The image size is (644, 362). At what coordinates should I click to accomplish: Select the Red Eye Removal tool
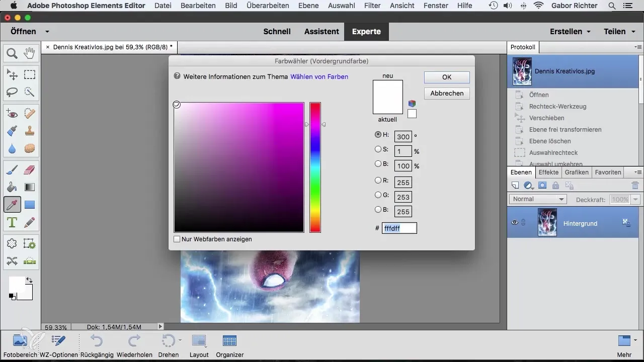point(13,114)
